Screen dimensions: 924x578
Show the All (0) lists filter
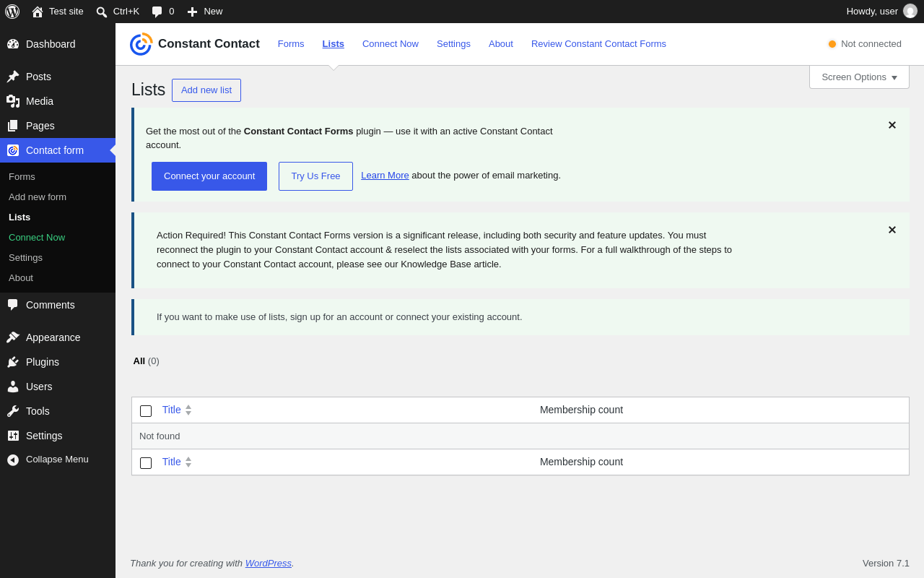tap(146, 361)
